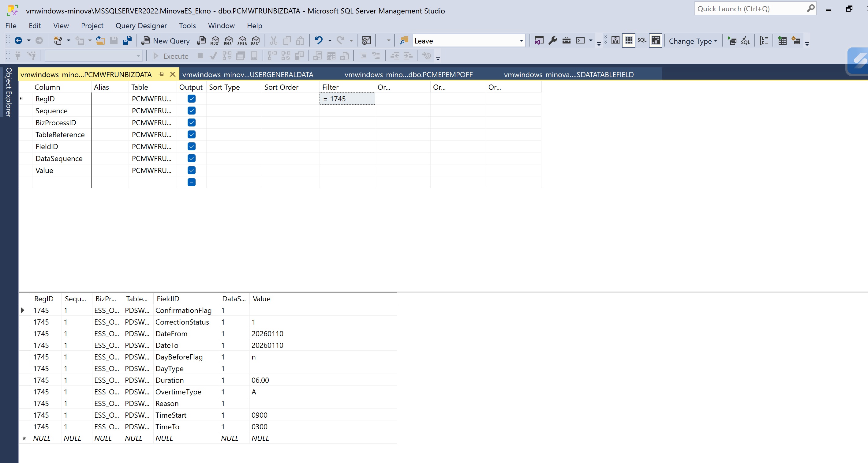Click the Verify SQL Syntax icon

pos(745,41)
